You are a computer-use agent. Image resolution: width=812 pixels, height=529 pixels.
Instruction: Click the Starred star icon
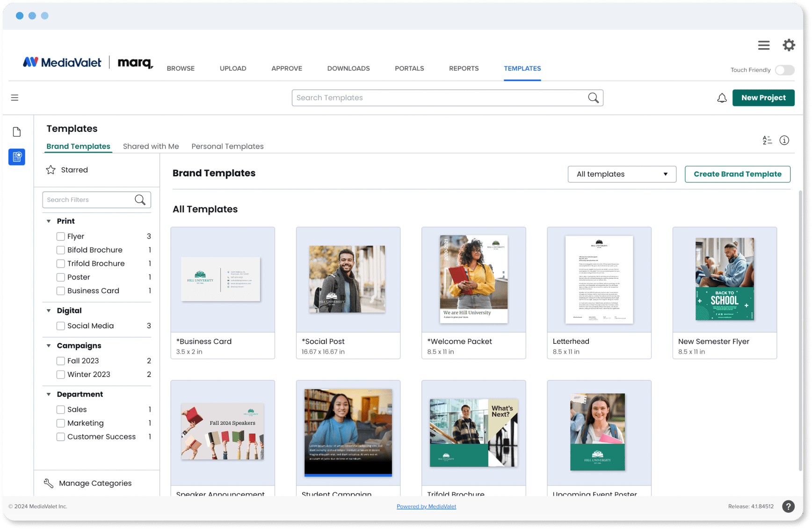coord(51,170)
